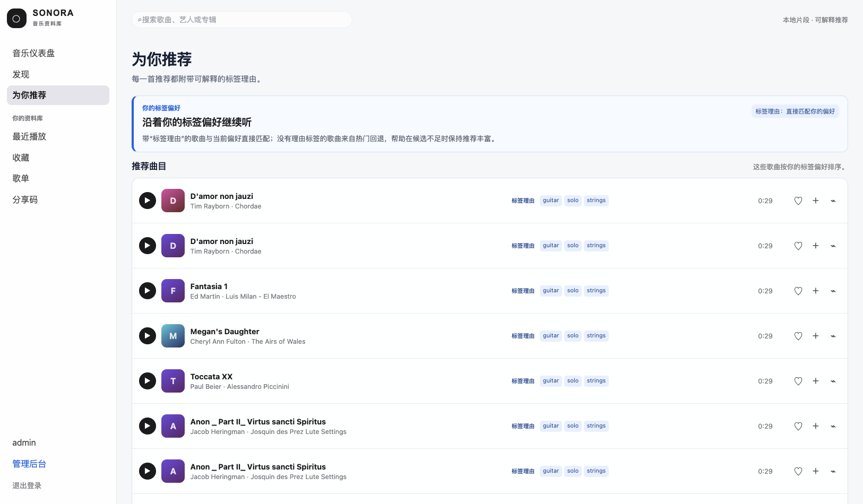Like Toccata XX using its heart icon

798,381
